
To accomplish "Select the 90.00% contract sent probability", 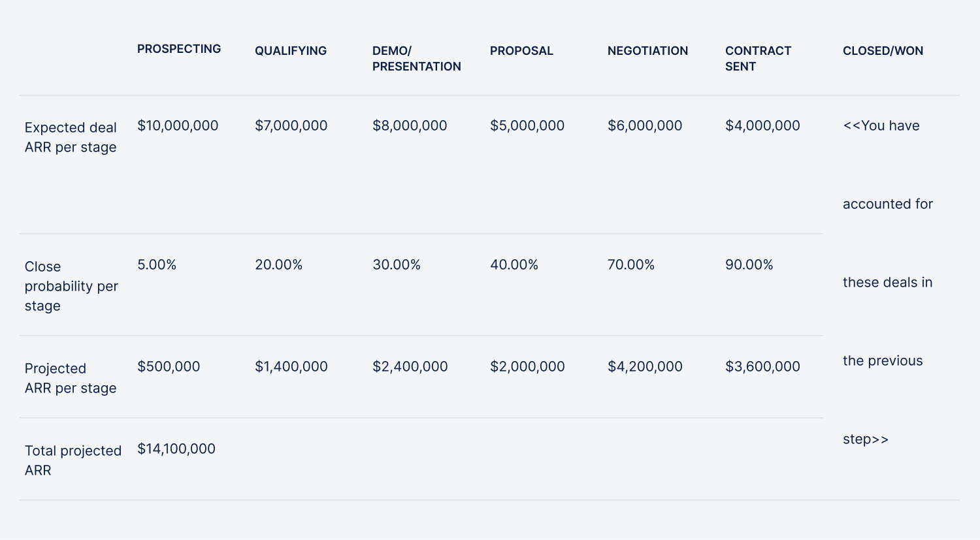I will [x=749, y=264].
